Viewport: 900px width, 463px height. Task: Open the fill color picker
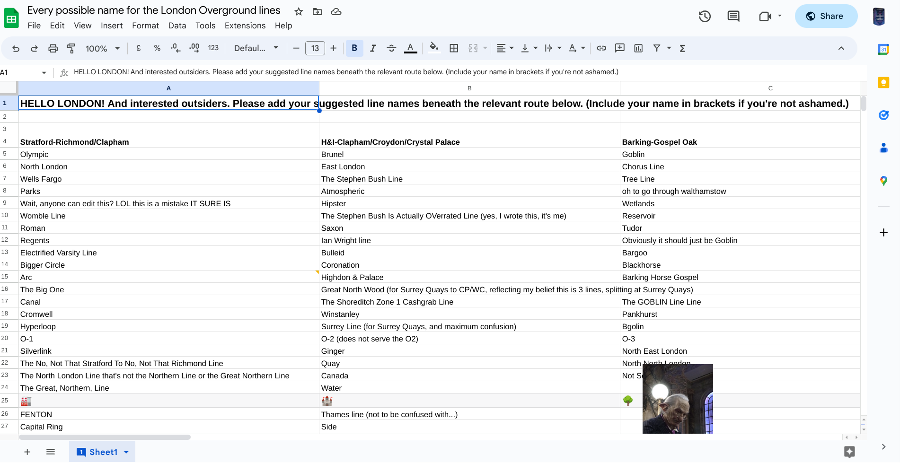(435, 48)
